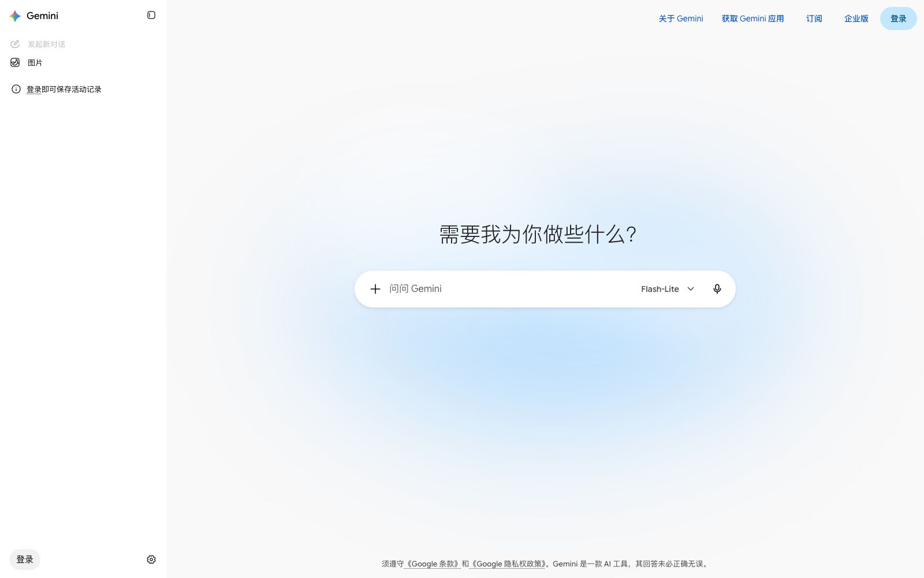This screenshot has height=578, width=924.
Task: Collapse the sidebar with the panel icon
Action: (x=151, y=15)
